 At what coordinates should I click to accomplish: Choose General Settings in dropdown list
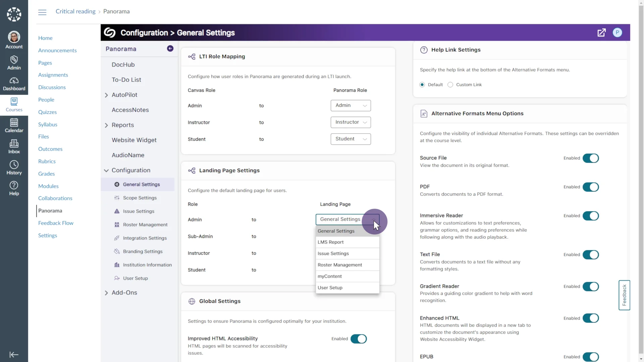347,231
